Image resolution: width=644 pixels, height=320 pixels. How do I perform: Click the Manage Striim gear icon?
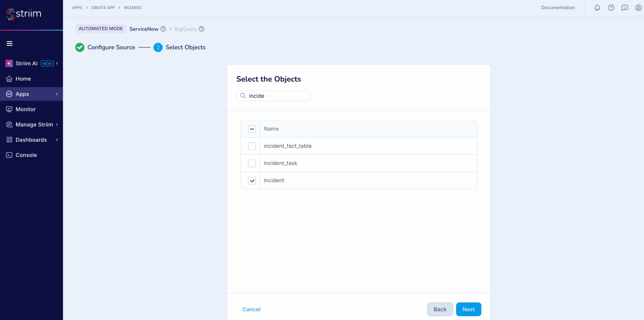[x=9, y=125]
